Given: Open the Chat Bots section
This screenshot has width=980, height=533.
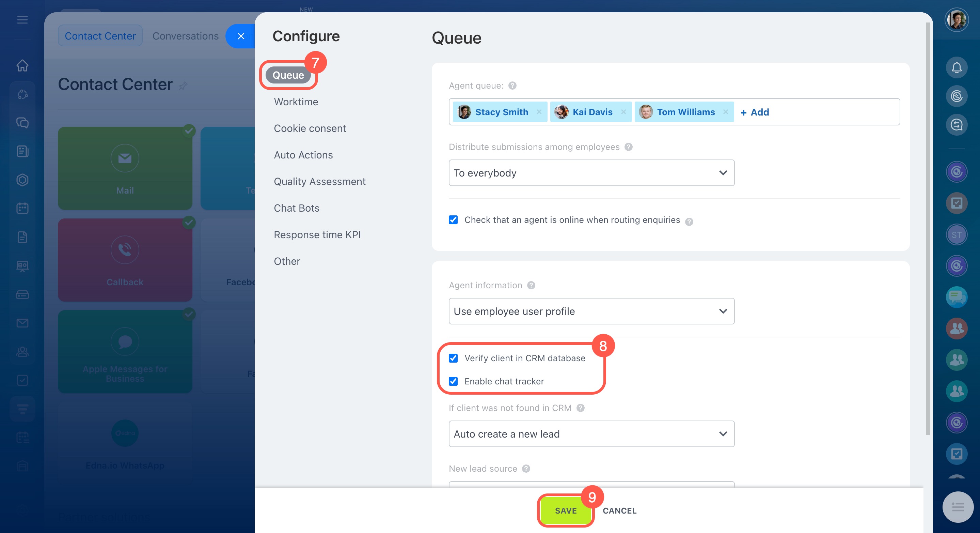Looking at the screenshot, I should 296,208.
